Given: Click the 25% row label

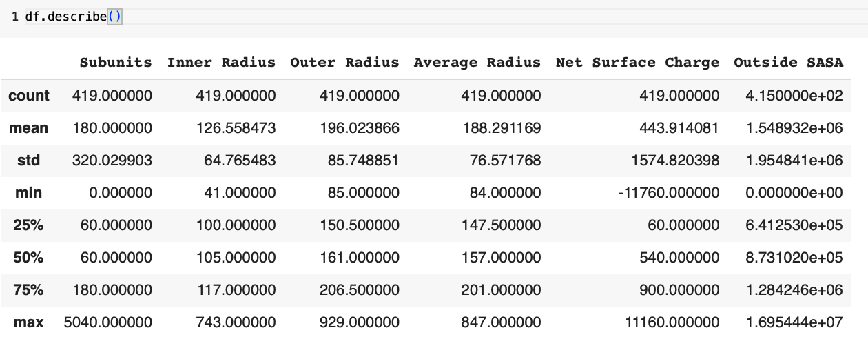Looking at the screenshot, I should [x=29, y=225].
